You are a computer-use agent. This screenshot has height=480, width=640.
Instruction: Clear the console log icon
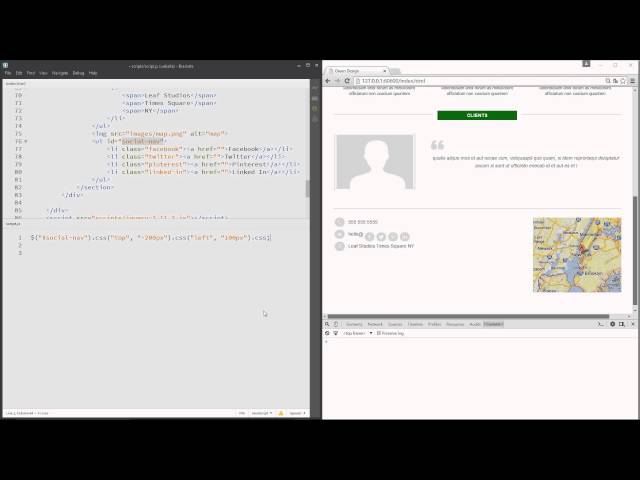point(327,333)
